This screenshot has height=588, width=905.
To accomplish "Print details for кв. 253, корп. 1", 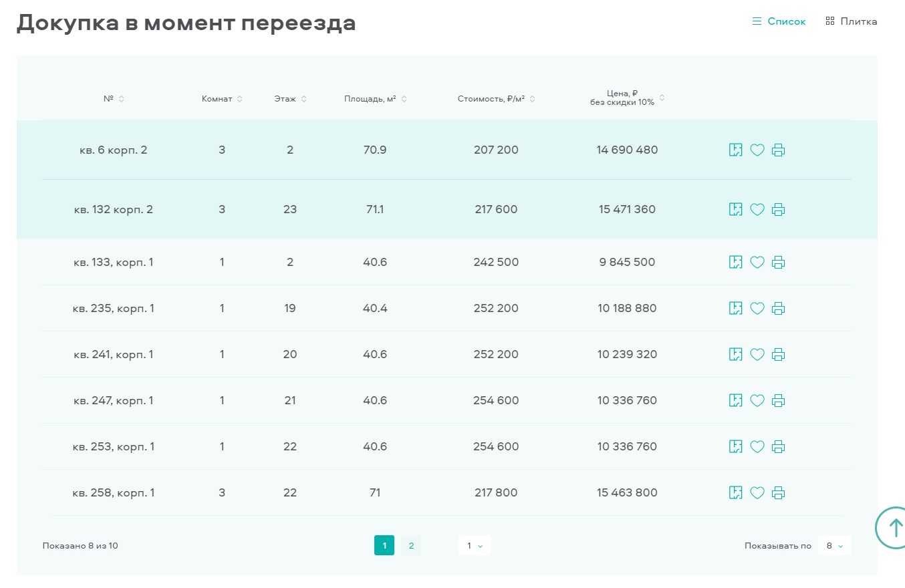I will point(778,447).
